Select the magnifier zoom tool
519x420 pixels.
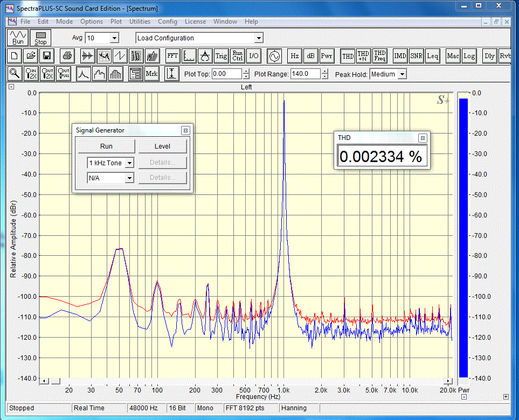[x=15, y=74]
